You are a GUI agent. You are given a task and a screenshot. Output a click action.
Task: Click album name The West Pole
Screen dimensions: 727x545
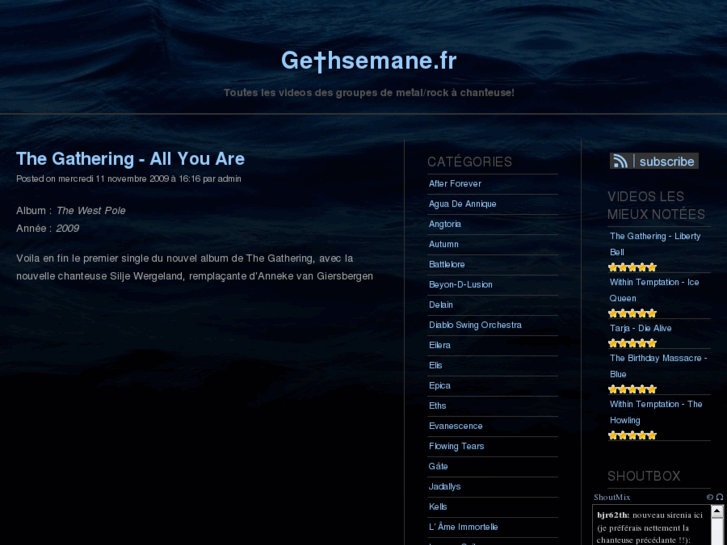point(91,211)
